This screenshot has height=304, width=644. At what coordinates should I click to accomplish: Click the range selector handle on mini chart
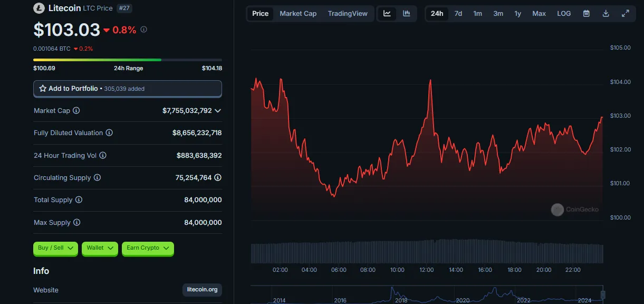(x=603, y=294)
